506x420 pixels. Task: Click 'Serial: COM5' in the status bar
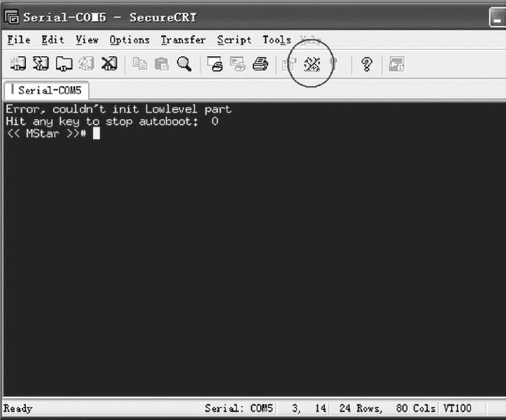239,408
